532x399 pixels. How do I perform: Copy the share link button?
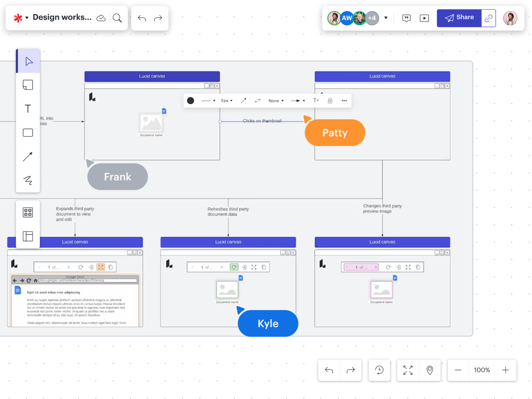click(489, 18)
